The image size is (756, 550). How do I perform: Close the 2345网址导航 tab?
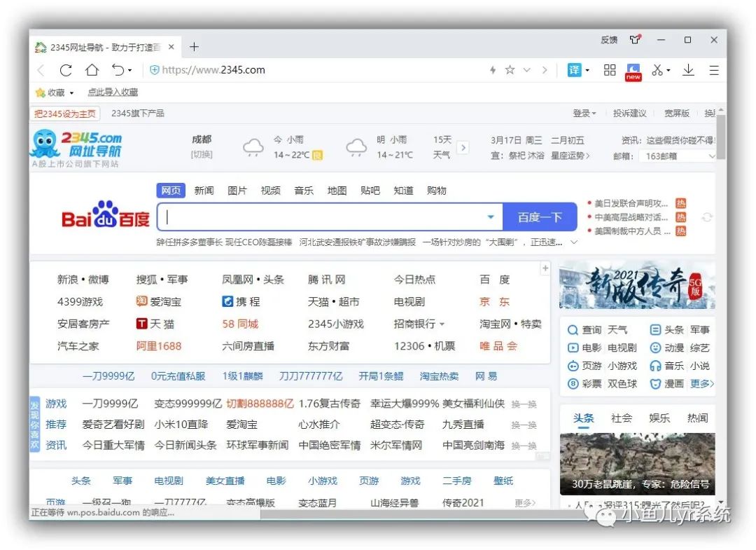click(x=171, y=47)
